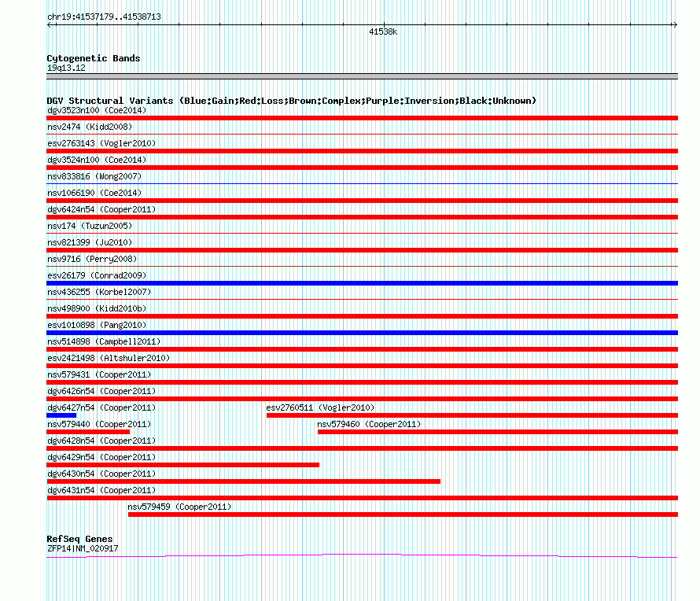This screenshot has width=700, height=601.
Task: Click the nsv498900 (Kidd2010b) label
Action: pyautogui.click(x=97, y=308)
